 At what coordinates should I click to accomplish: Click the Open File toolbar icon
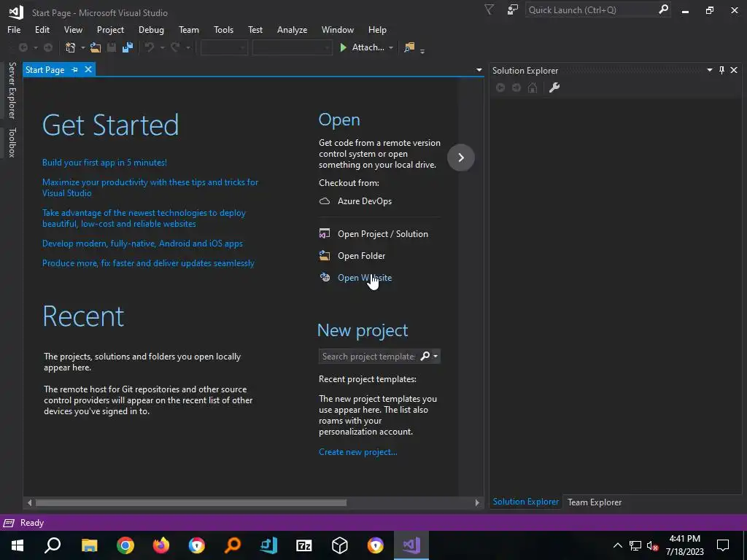tap(96, 47)
